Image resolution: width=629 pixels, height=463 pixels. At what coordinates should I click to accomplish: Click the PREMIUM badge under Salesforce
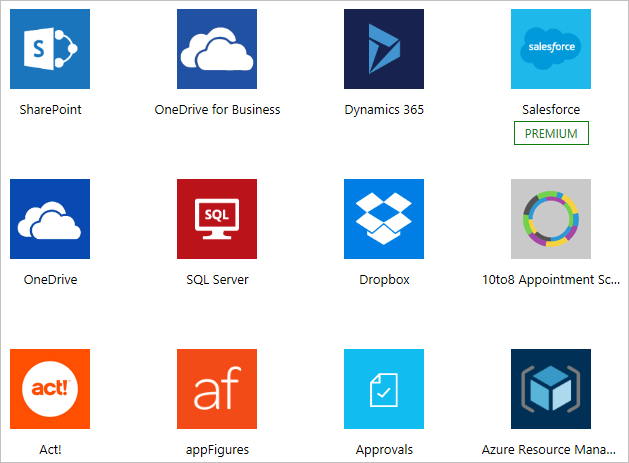tap(551, 133)
